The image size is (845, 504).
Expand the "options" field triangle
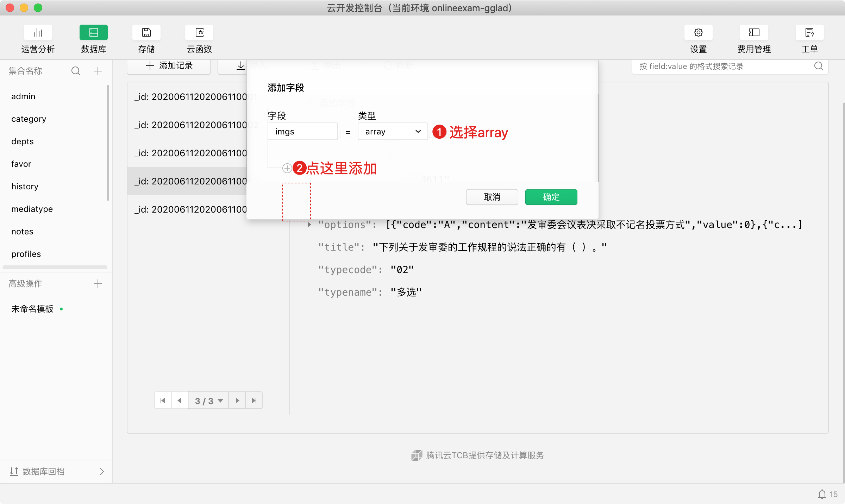pos(309,225)
